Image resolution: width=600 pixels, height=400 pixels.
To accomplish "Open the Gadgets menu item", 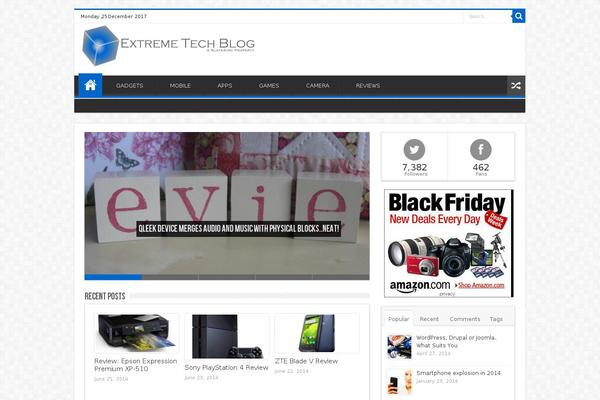I will [130, 86].
